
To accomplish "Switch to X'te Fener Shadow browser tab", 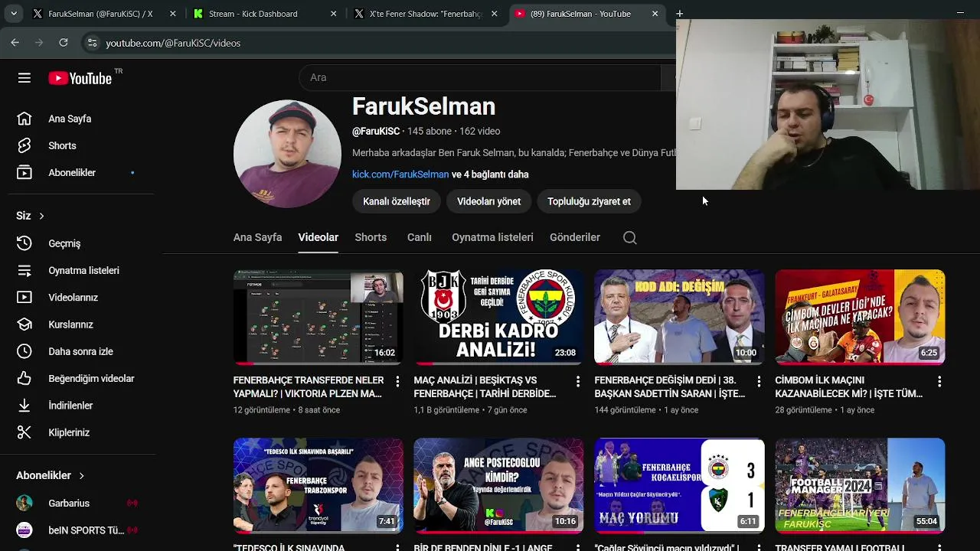I will point(426,14).
